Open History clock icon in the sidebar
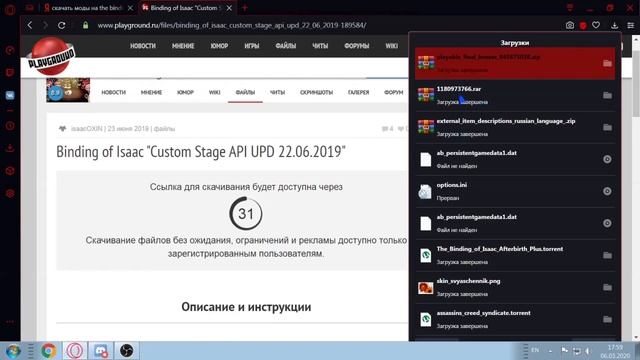 point(10,126)
